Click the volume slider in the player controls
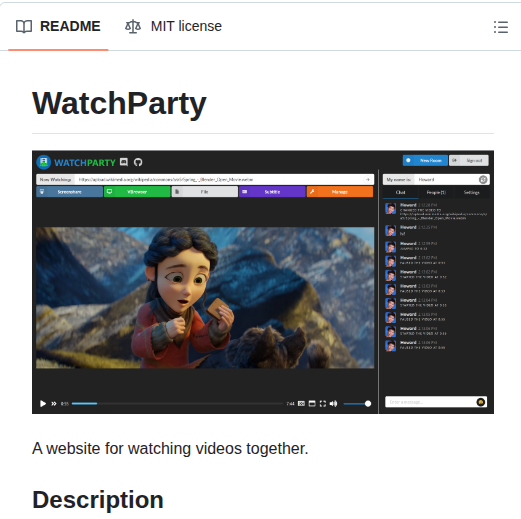This screenshot has height=519, width=521. [357, 404]
